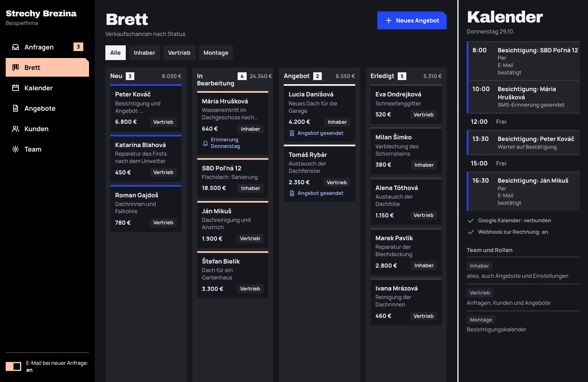The width and height of the screenshot is (588, 382).
Task: Open Anfragen in the sidebar
Action: coord(47,47)
